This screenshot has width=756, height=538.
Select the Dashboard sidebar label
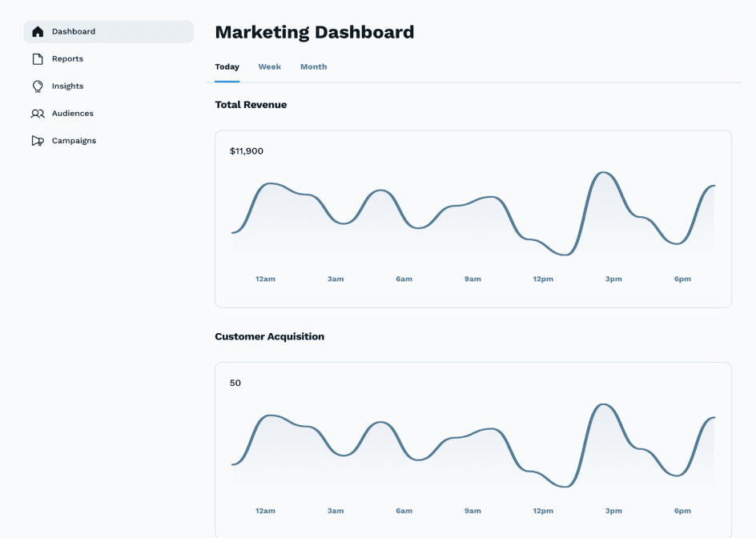pyautogui.click(x=74, y=32)
